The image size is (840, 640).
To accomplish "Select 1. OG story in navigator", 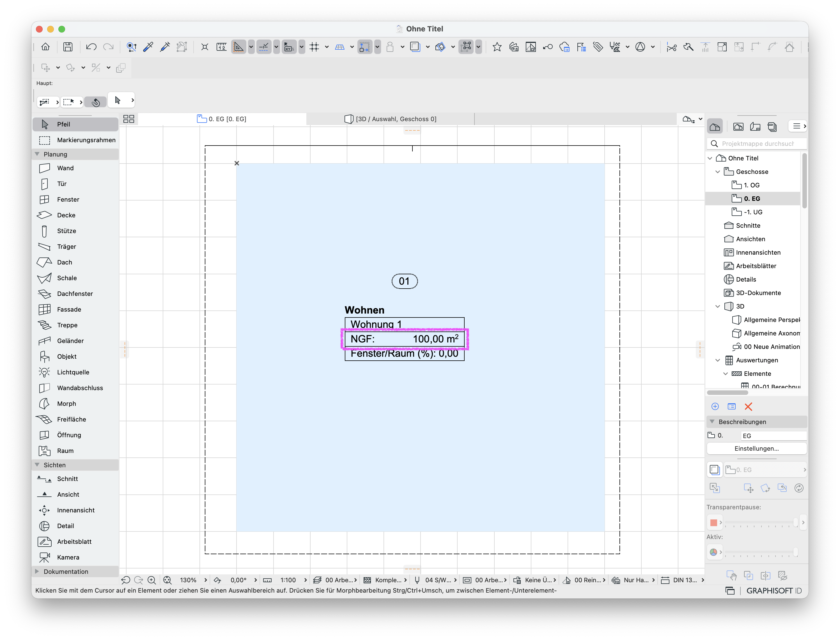I will tap(751, 185).
